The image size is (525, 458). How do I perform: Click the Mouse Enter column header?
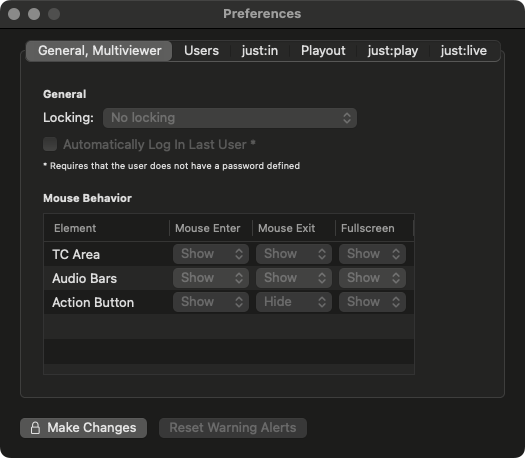pyautogui.click(x=211, y=228)
